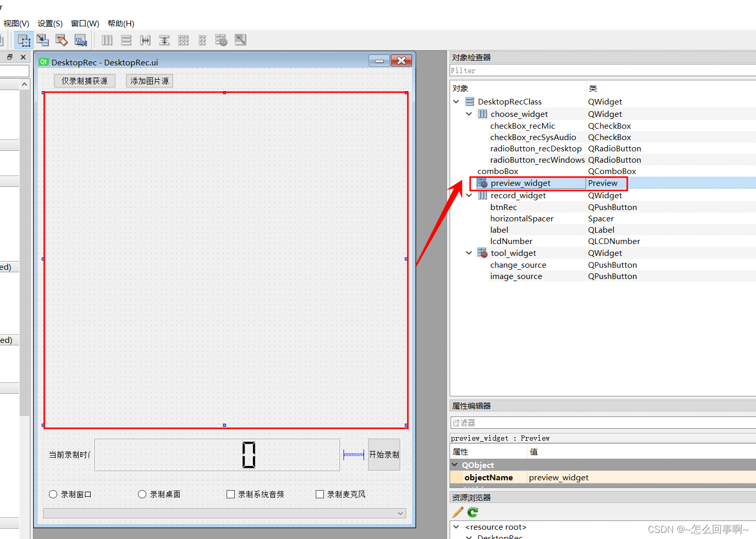
Task: Open the 窗口(W) menu
Action: pyautogui.click(x=85, y=23)
